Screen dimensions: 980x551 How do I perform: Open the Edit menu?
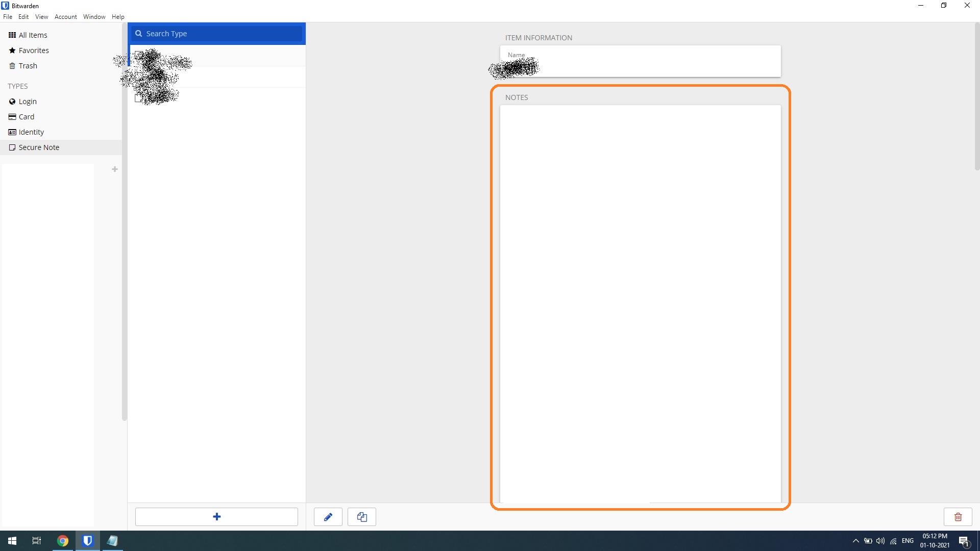[23, 17]
